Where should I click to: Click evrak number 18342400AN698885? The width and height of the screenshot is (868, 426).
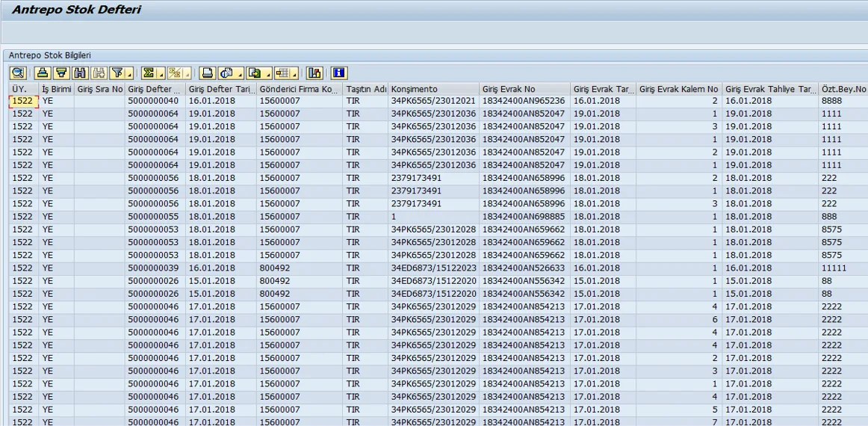(525, 217)
